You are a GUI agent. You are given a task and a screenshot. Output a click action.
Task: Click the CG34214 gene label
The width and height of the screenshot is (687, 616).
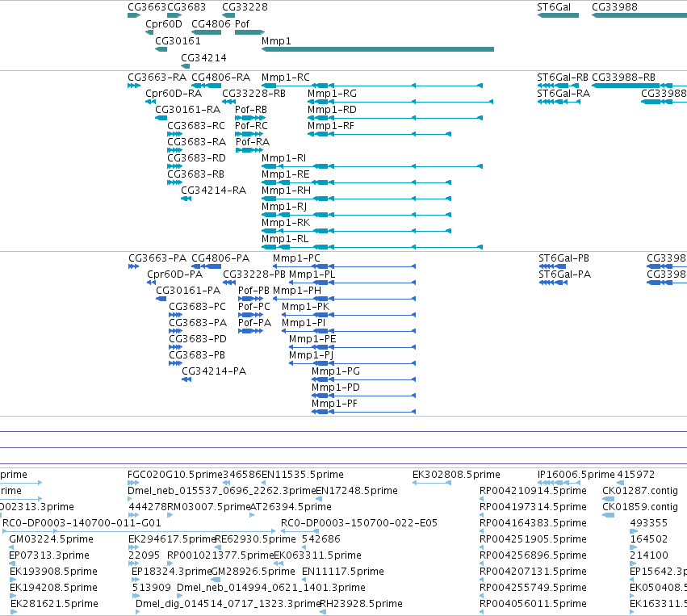203,58
